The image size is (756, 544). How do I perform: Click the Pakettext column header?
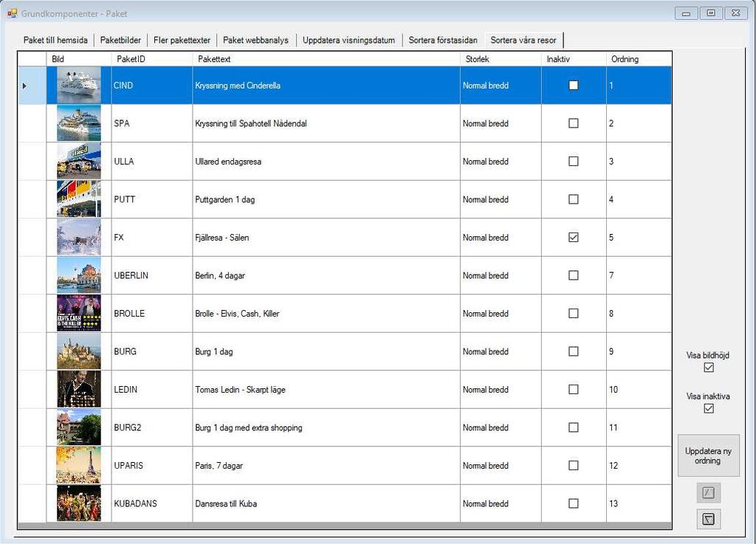tap(326, 59)
